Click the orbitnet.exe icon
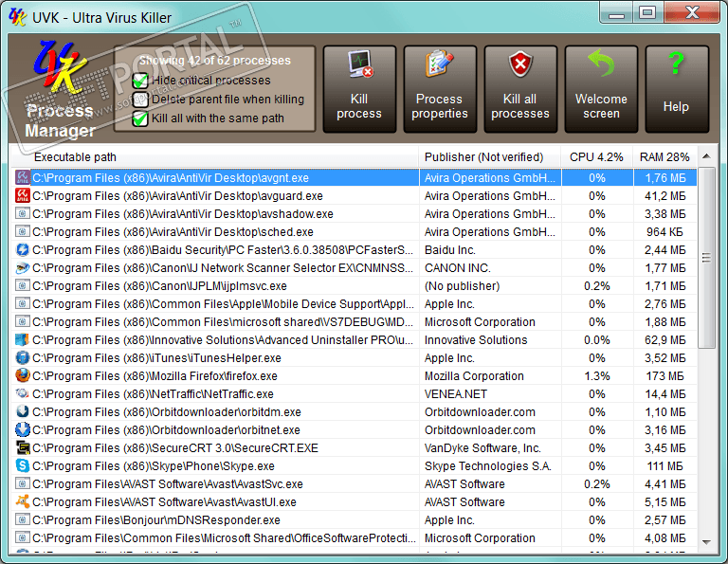Image resolution: width=728 pixels, height=564 pixels. pos(23,429)
